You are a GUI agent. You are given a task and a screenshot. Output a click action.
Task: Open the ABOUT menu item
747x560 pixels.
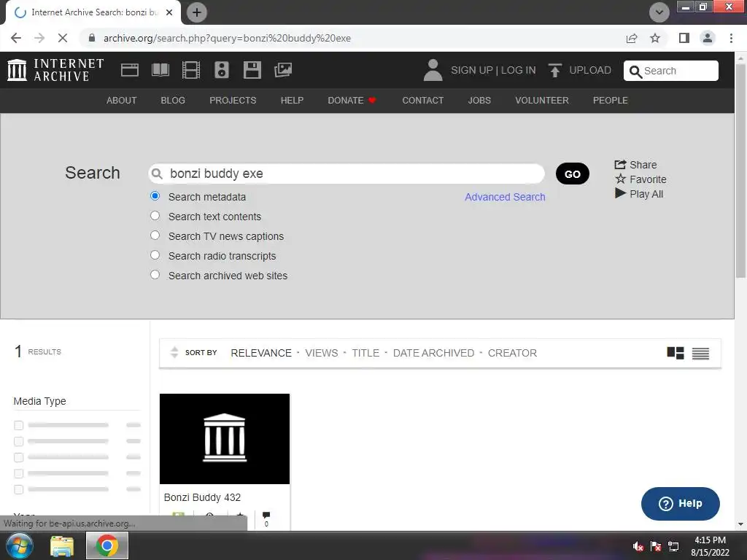122,101
